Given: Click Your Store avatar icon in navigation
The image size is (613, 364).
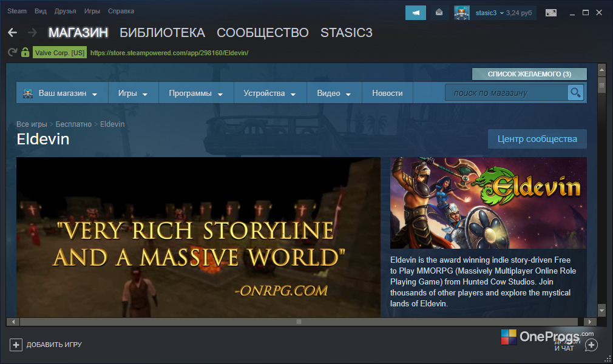Looking at the screenshot, I should [28, 93].
